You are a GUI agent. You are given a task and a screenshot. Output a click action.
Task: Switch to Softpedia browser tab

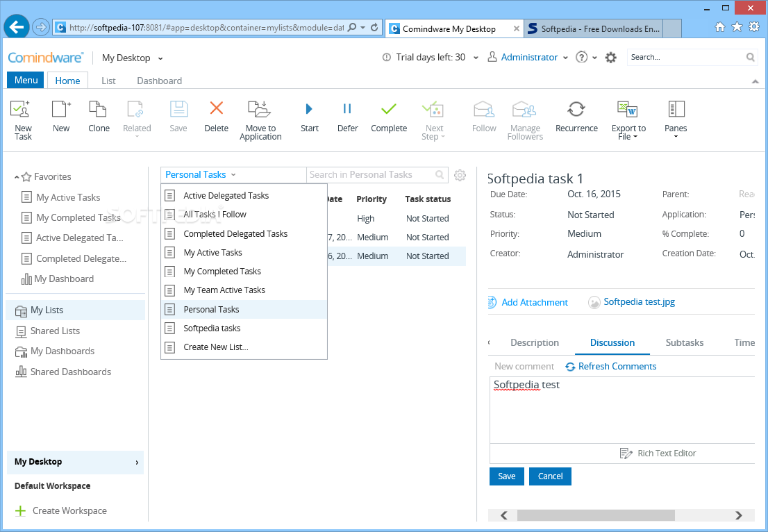tap(594, 29)
